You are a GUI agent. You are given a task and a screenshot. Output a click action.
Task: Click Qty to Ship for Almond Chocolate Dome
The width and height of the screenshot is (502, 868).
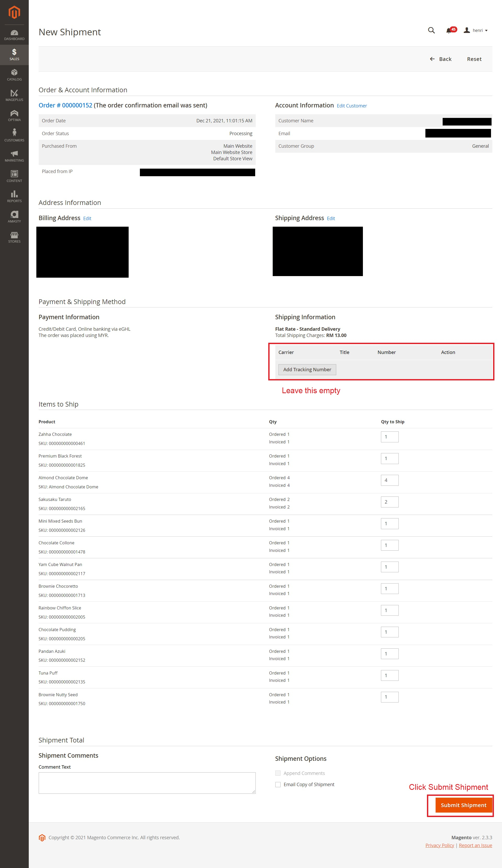click(389, 480)
